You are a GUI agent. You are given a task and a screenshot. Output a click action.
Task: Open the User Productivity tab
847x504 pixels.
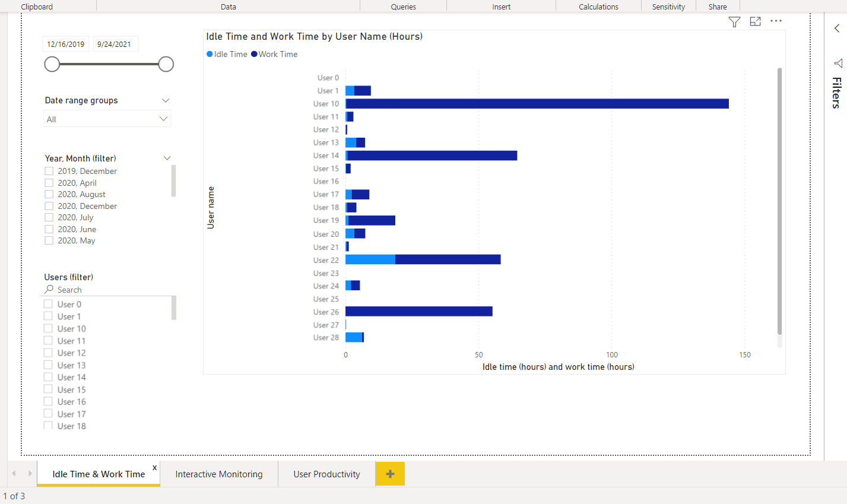coord(326,474)
